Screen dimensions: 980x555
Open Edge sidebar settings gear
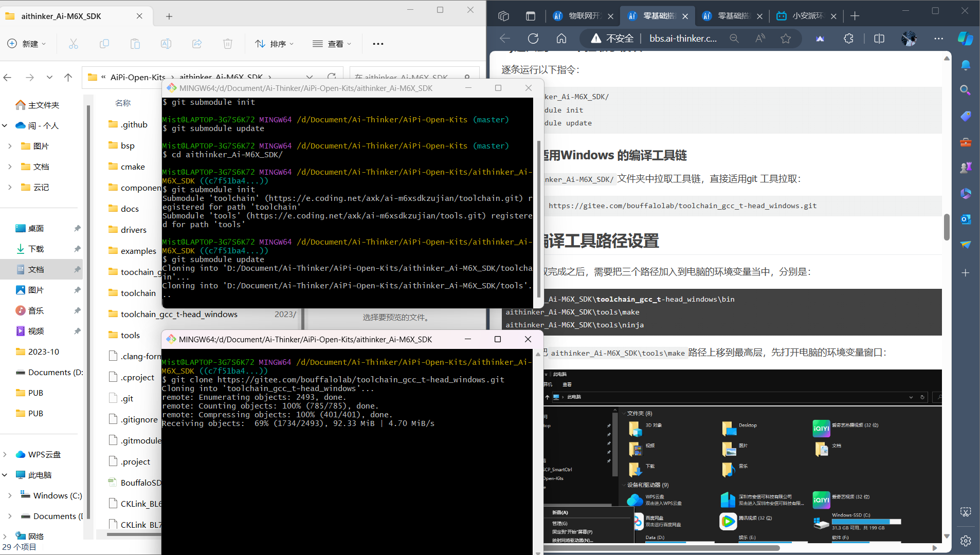(x=966, y=541)
